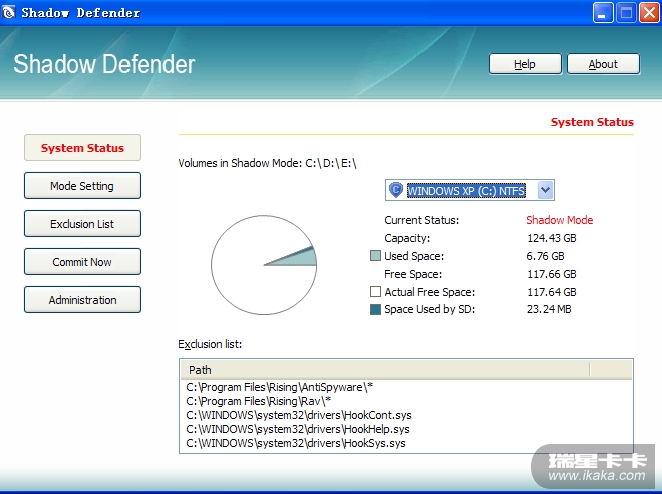Open the System Status section
662x494 pixels.
pyautogui.click(x=82, y=148)
